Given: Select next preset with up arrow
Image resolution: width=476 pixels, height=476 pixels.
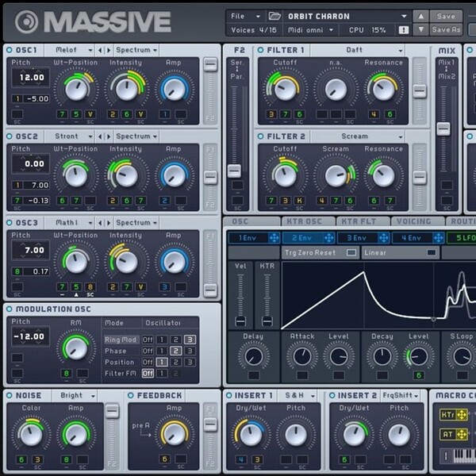Looking at the screenshot, I should pyautogui.click(x=420, y=17).
